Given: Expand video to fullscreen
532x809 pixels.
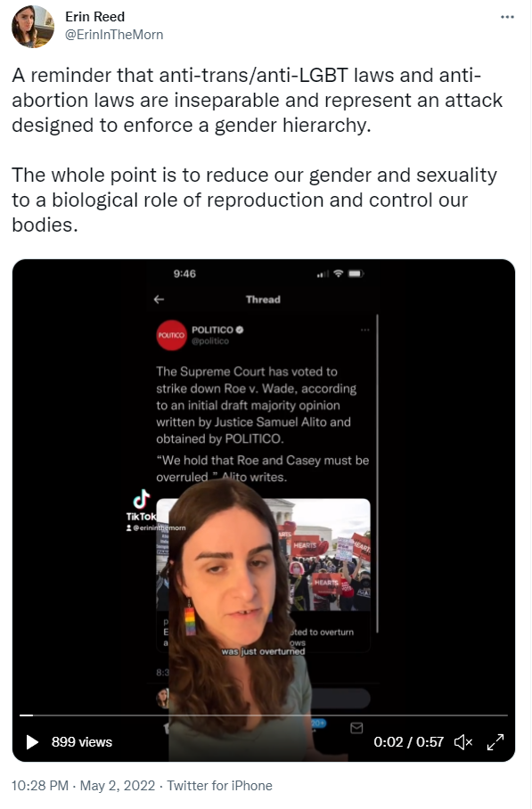Looking at the screenshot, I should [495, 742].
